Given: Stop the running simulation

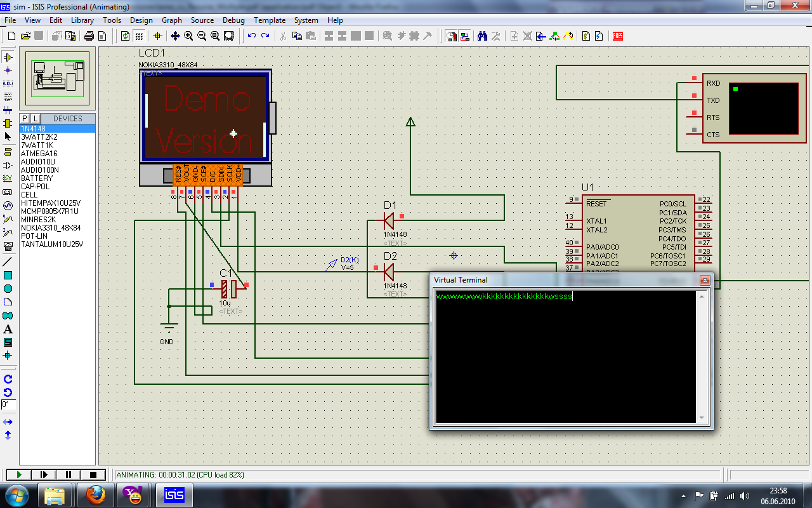Looking at the screenshot, I should point(93,474).
